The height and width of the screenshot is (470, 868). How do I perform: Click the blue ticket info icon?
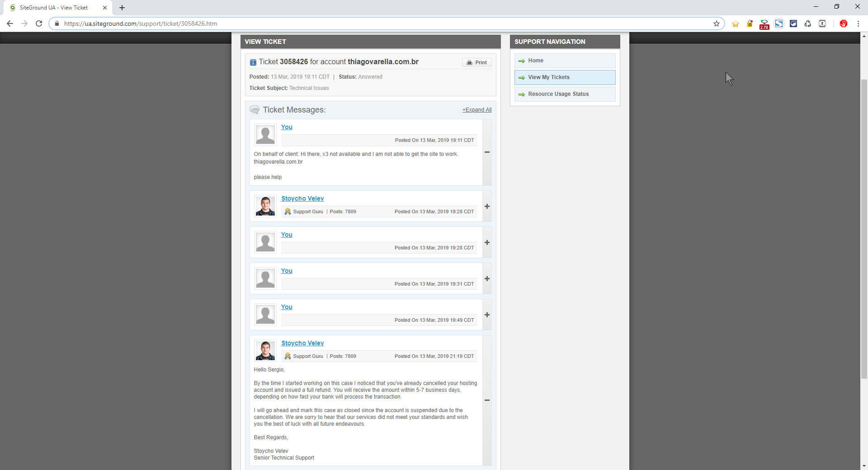pos(253,62)
